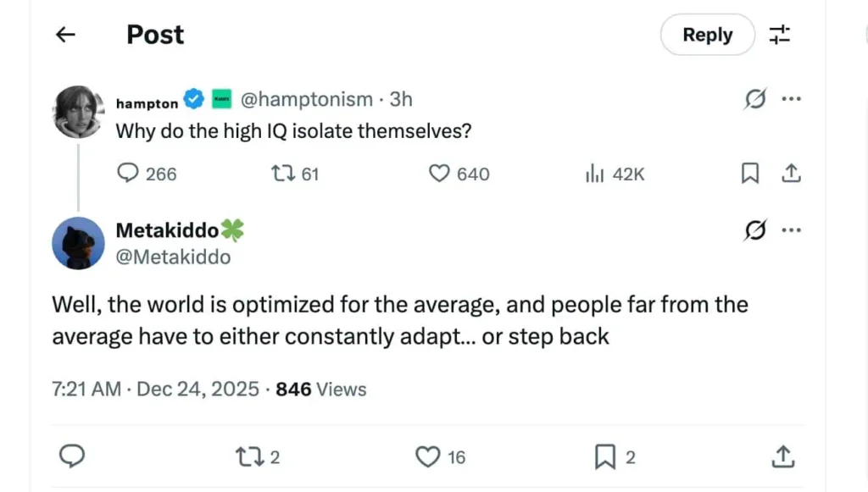Go back with the arrow icon

coord(65,35)
